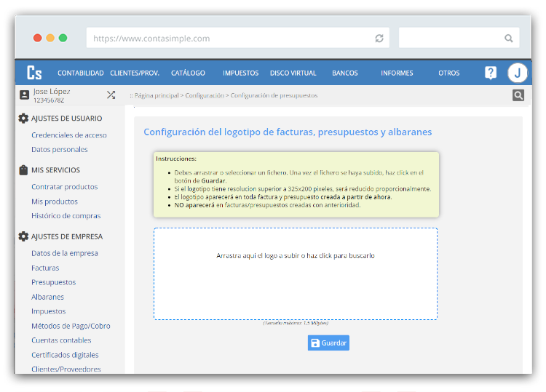Click the search magnifier in breadcrumb bar

click(518, 95)
